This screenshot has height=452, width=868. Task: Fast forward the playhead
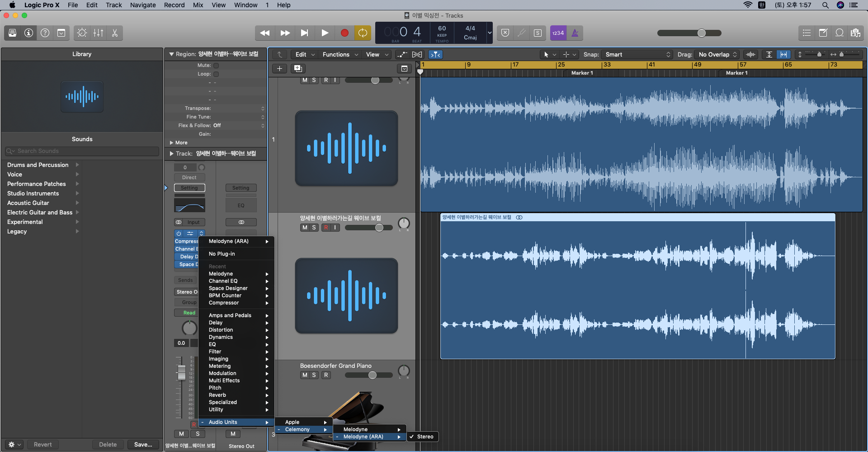coord(285,33)
